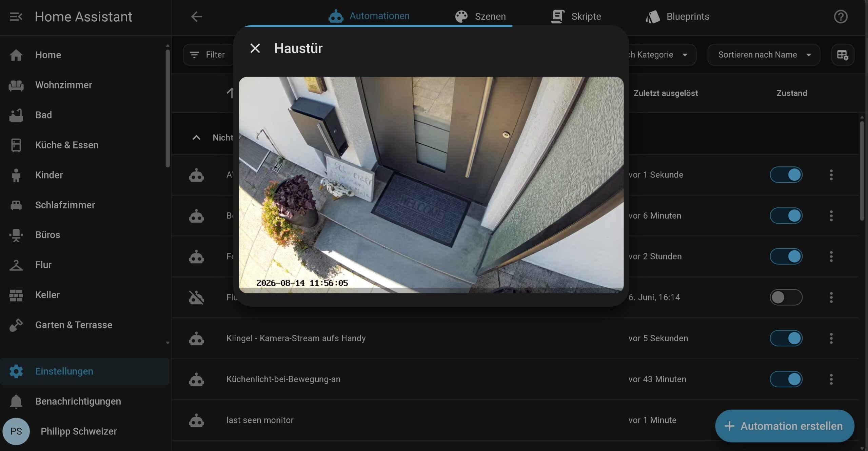Toggle automation triggered 'vor 2 Stunden'
The width and height of the screenshot is (868, 451).
786,257
